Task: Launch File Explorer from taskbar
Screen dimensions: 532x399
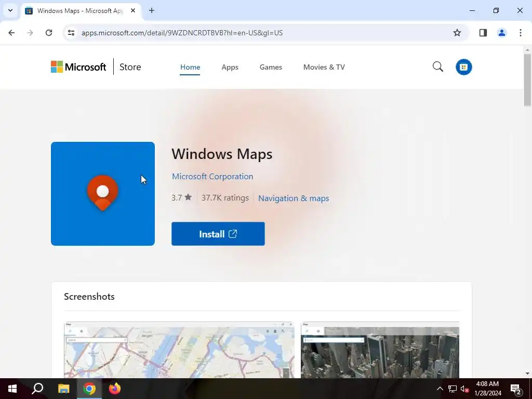Action: point(63,389)
